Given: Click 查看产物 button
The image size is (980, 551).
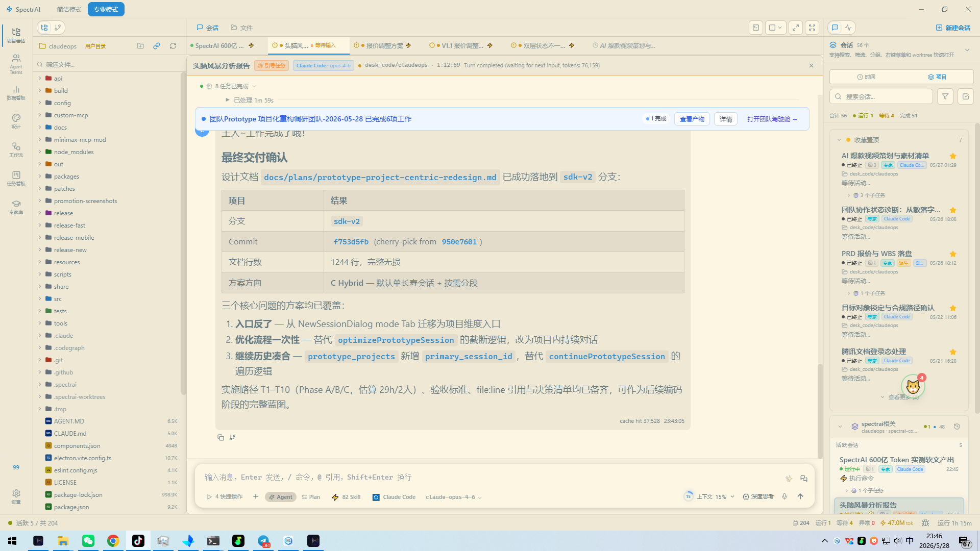Looking at the screenshot, I should [x=692, y=119].
